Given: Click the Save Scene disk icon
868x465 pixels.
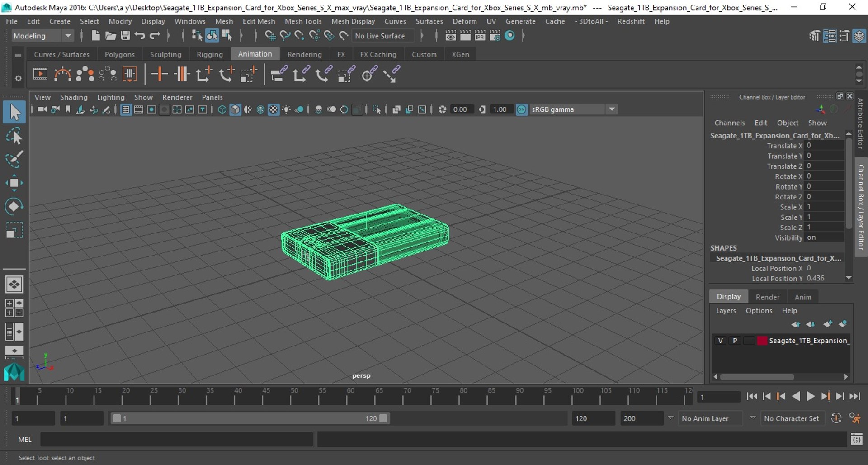Looking at the screenshot, I should (x=125, y=36).
